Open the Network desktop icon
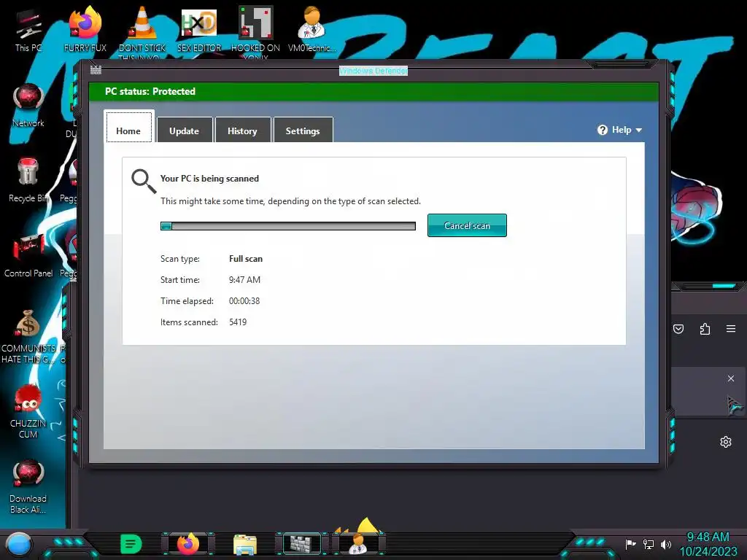This screenshot has height=560, width=747. coord(28,105)
